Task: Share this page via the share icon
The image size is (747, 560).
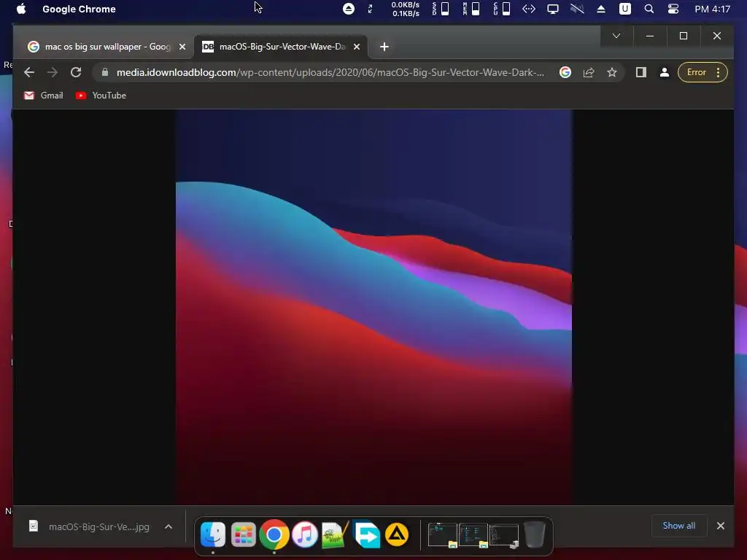Action: coord(589,72)
